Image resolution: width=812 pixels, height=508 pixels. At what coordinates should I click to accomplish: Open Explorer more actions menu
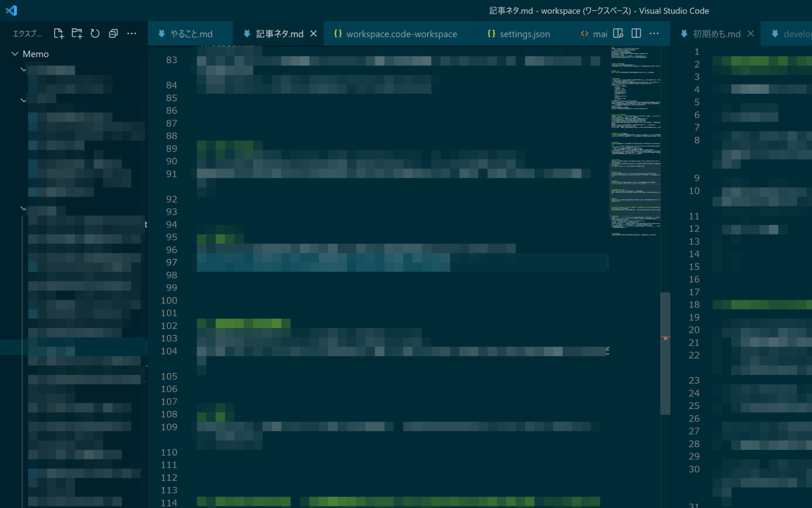[132, 34]
